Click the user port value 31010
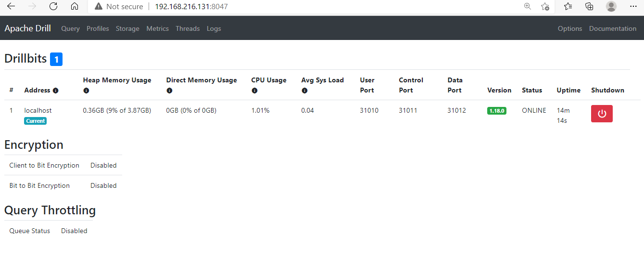The height and width of the screenshot is (262, 644). coord(369,110)
